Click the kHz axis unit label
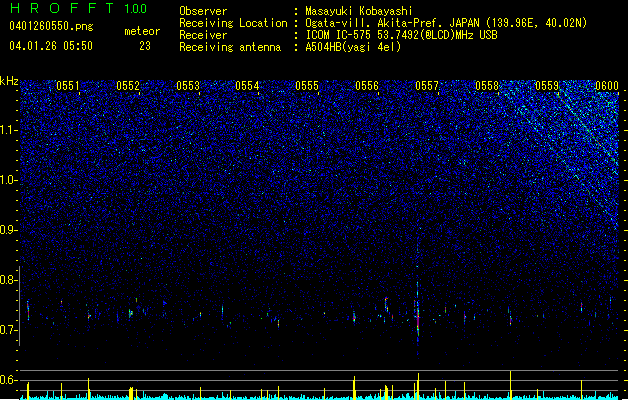The image size is (629, 400). [x=9, y=81]
